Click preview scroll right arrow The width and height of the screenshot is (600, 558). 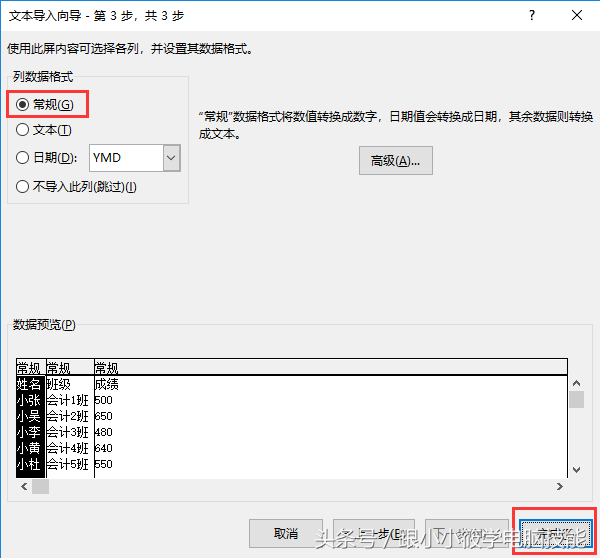(559, 486)
